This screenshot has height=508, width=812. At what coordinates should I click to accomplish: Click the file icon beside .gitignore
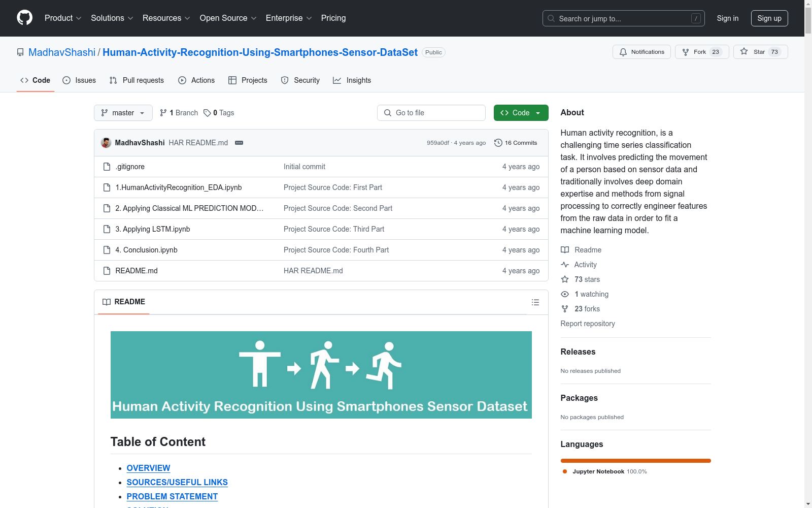(107, 167)
